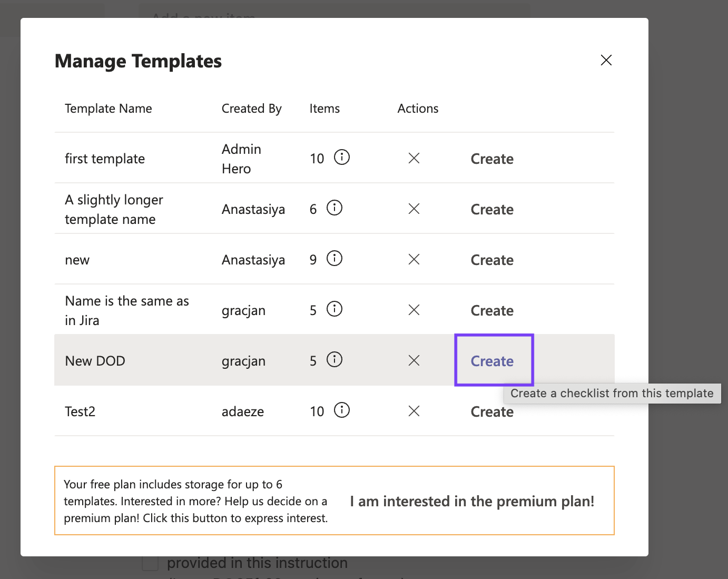Click I am interested in the premium plan
The width and height of the screenshot is (728, 579).
pos(472,502)
